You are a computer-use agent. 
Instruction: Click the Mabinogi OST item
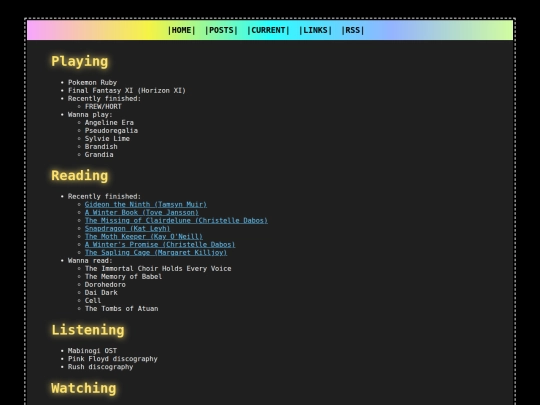tap(92, 351)
